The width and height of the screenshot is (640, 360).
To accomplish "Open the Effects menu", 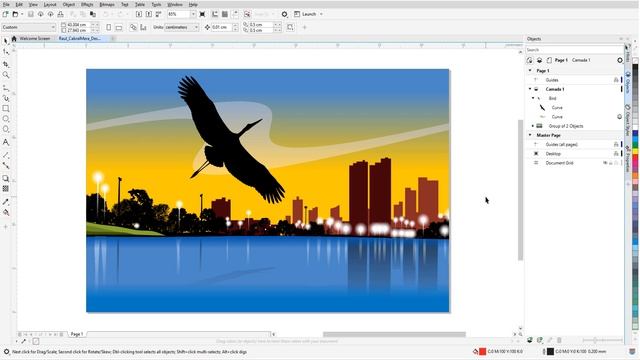I will pyautogui.click(x=87, y=4).
